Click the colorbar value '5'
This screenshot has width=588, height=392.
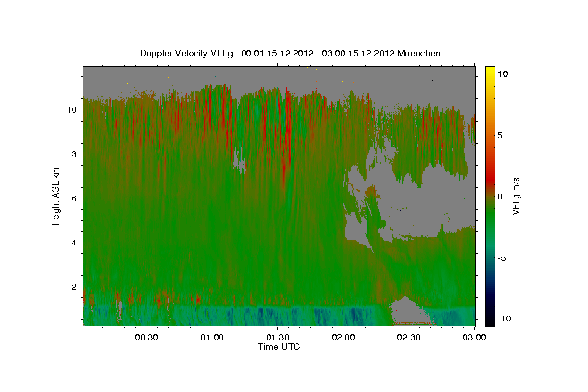pos(500,135)
